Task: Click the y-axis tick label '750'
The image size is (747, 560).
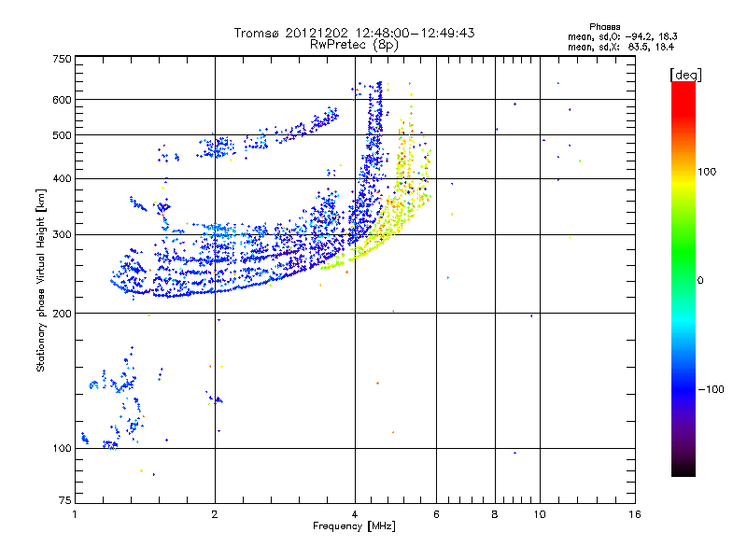Action: (62, 59)
